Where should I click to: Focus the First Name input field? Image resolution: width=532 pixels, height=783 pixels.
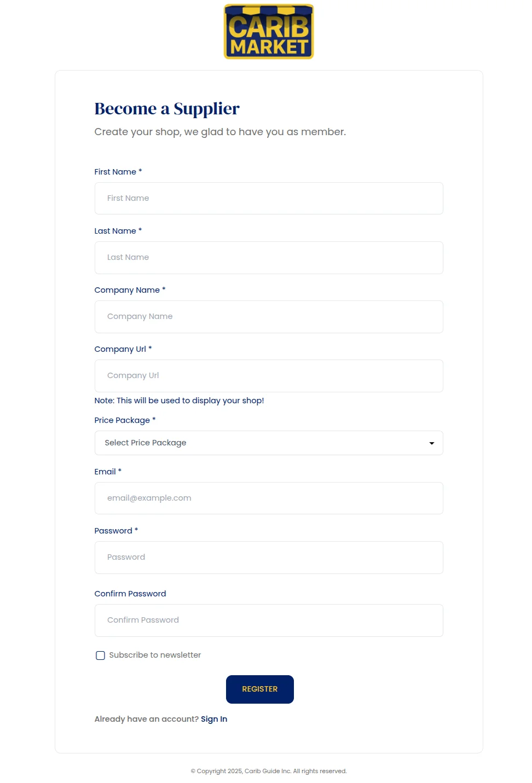pyautogui.click(x=269, y=198)
